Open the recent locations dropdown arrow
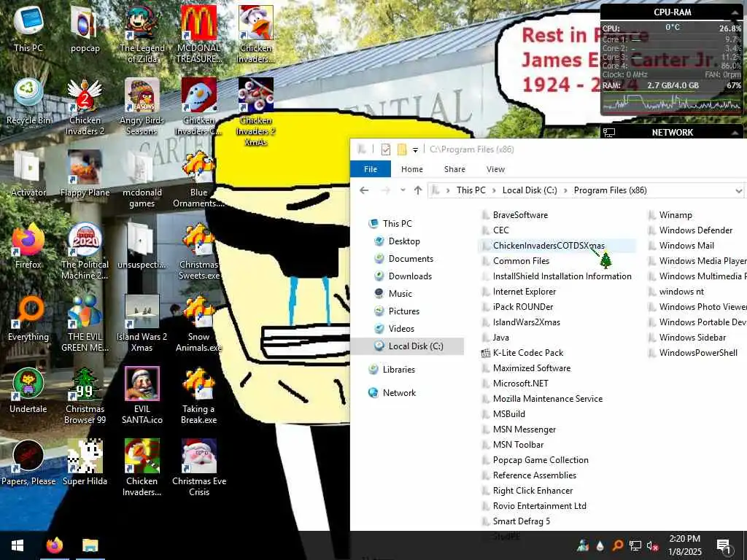This screenshot has height=560, width=747. (x=403, y=190)
